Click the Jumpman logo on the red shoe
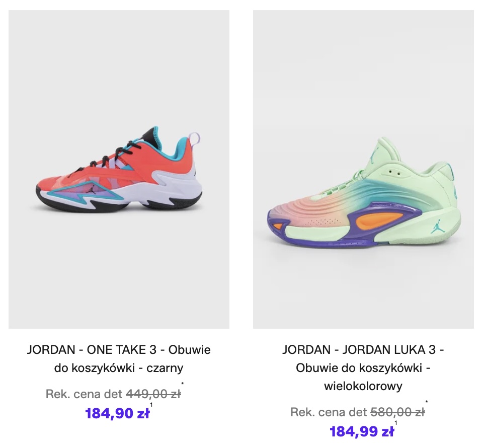Screen dimensions: 483x448 pos(90,189)
